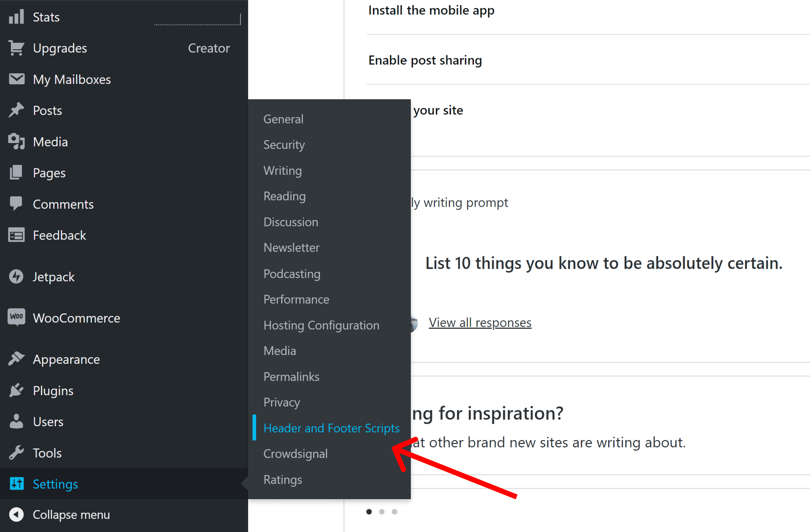Click the My Mailboxes icon
The height and width of the screenshot is (532, 810).
(16, 79)
